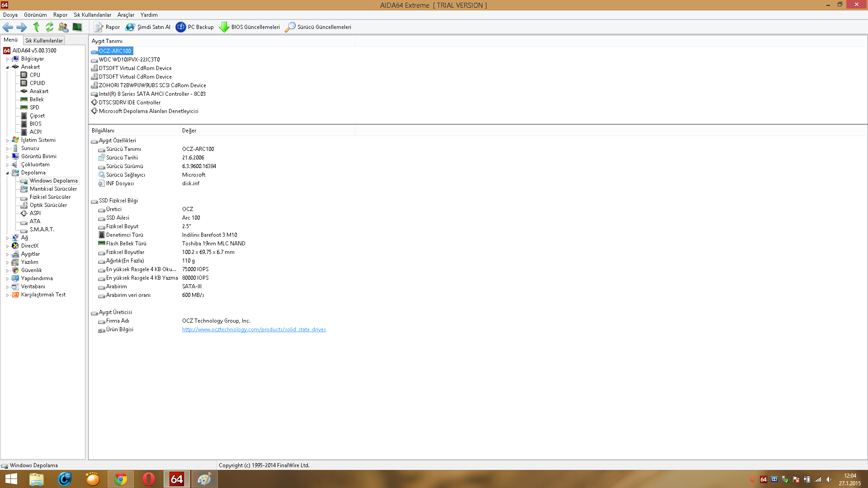This screenshot has height=488, width=868.
Task: Open the users/manage icon in the toolbar
Action: pyautogui.click(x=63, y=27)
